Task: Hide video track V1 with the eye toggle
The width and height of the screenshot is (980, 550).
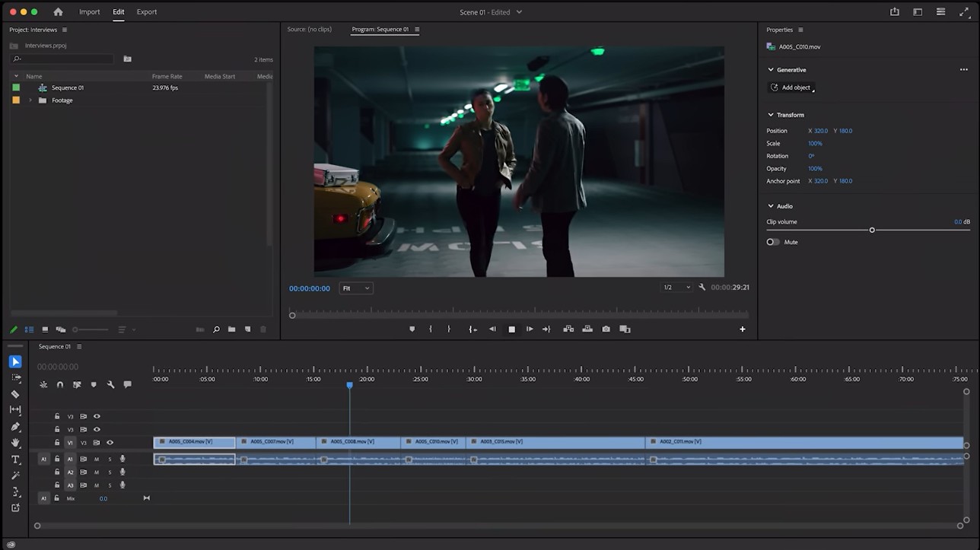Action: click(110, 443)
